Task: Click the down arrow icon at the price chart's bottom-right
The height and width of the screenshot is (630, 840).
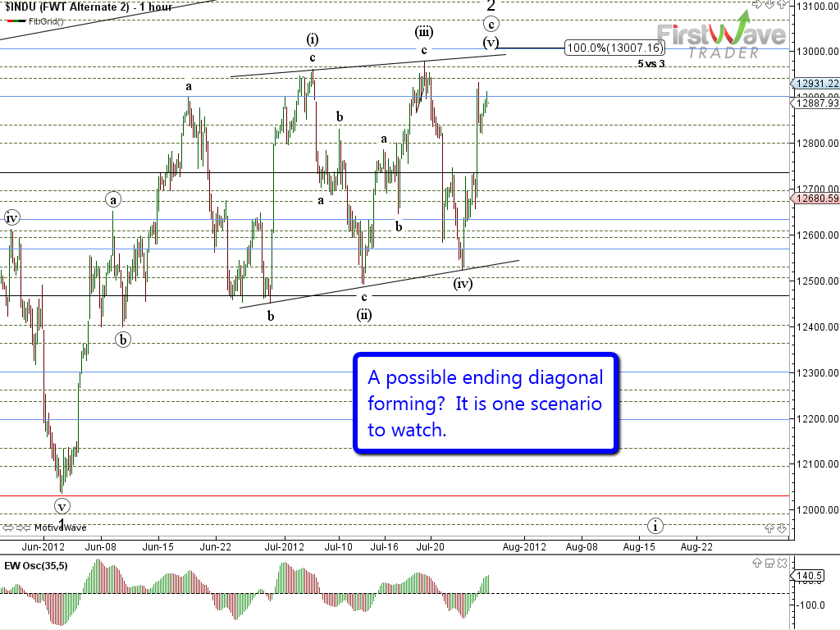Action: (782, 529)
